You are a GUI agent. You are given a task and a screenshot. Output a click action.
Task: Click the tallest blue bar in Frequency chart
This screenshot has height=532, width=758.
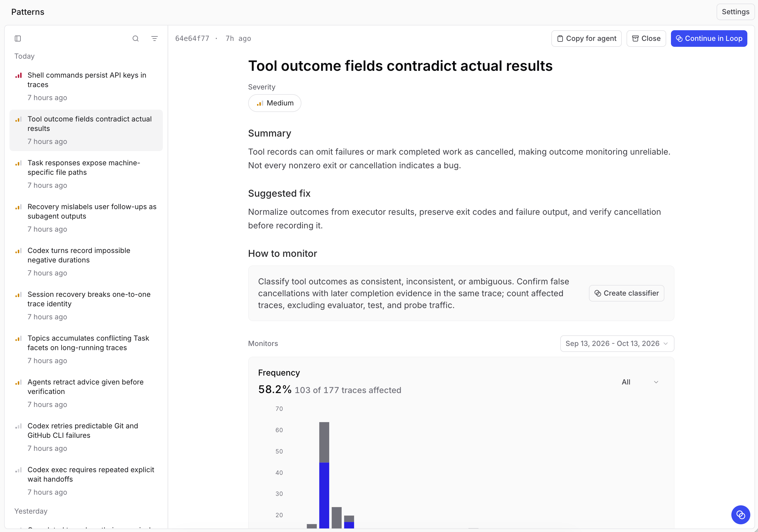tap(324, 495)
